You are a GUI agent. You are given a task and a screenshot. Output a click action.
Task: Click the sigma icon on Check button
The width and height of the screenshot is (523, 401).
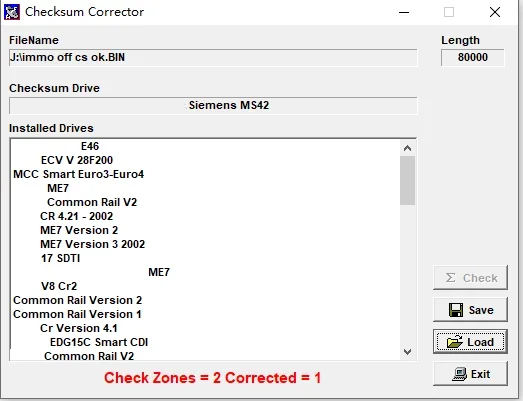(450, 278)
